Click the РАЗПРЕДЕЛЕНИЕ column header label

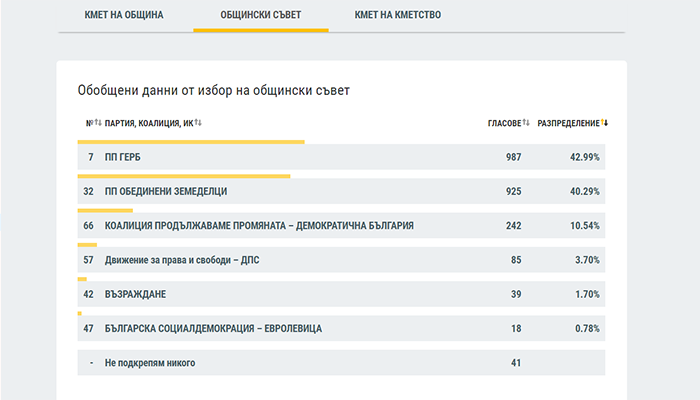pos(568,123)
